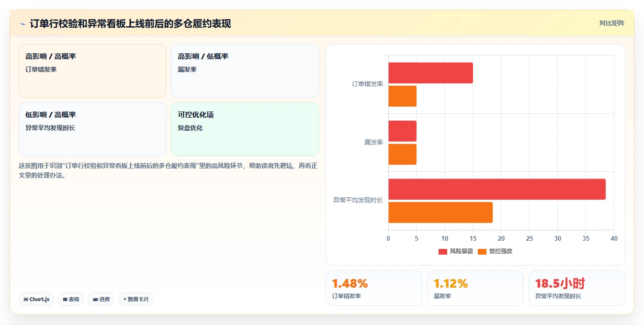Click the description paragraph starting 这张图用于识别

click(168, 170)
